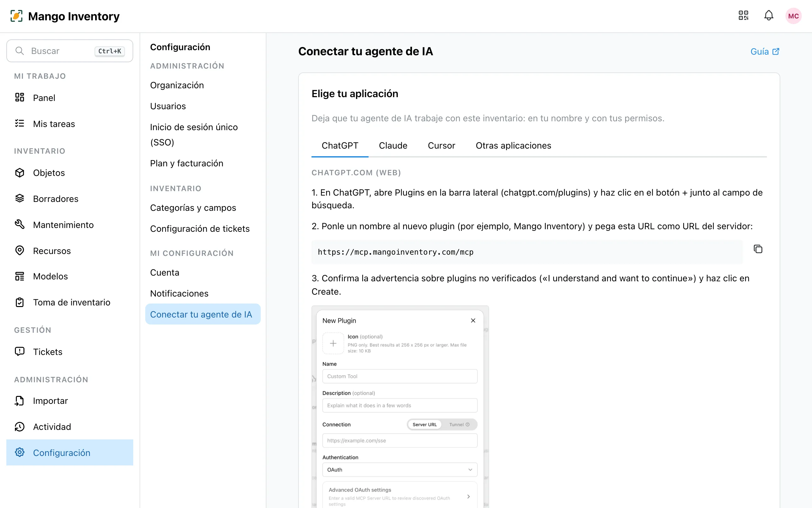Click the Buscar search field
This screenshot has width=812, height=508.
click(x=70, y=51)
